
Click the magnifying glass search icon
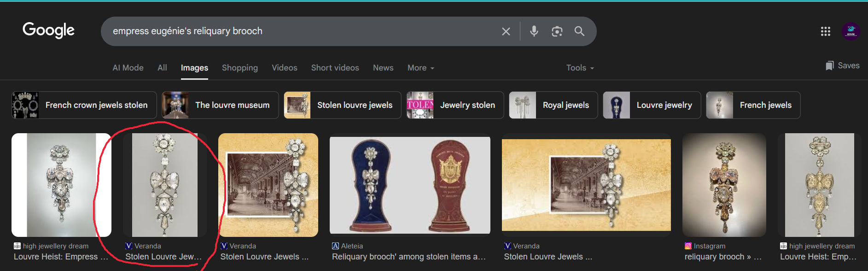[x=579, y=31]
